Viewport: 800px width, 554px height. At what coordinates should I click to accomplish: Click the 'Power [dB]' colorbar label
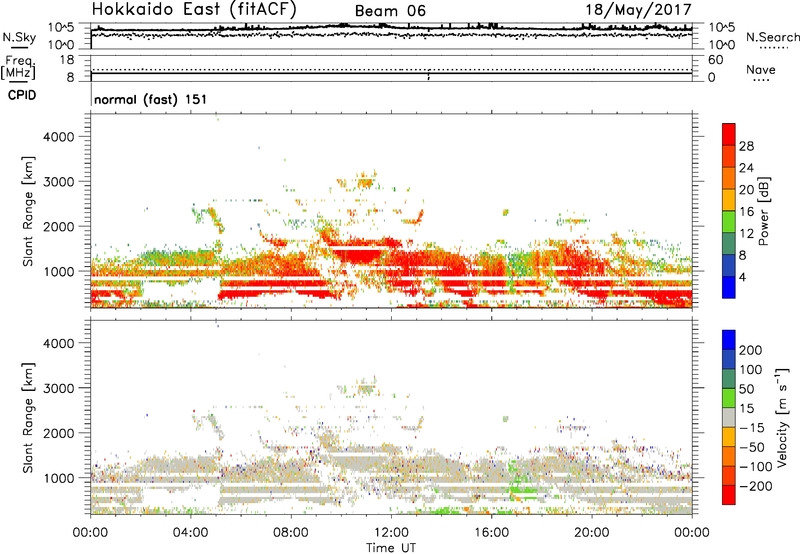[x=764, y=211]
